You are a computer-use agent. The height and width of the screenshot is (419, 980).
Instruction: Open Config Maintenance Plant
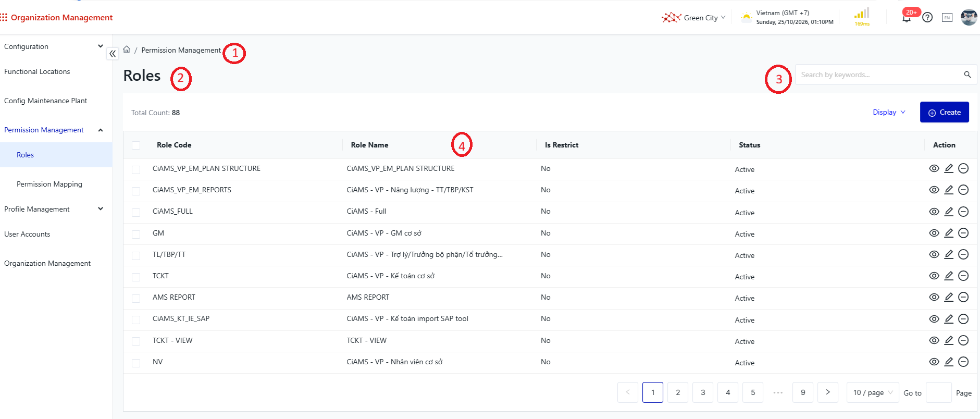pyautogui.click(x=45, y=101)
